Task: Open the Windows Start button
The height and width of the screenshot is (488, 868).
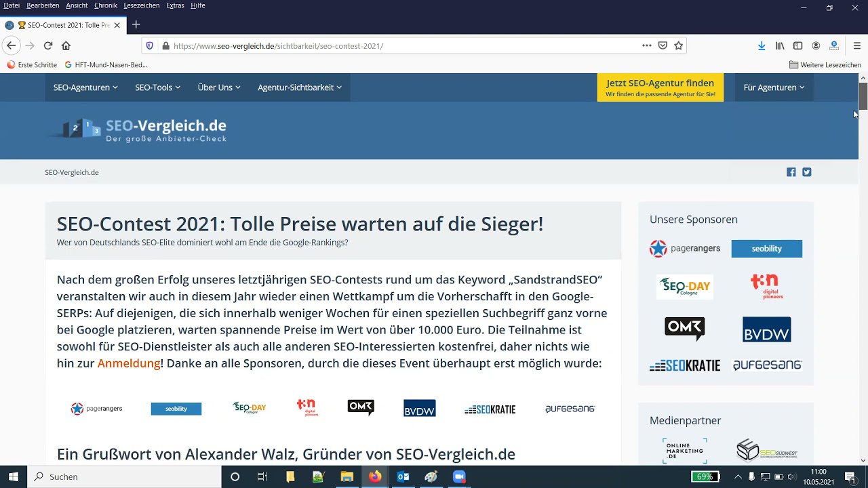Action: click(14, 476)
